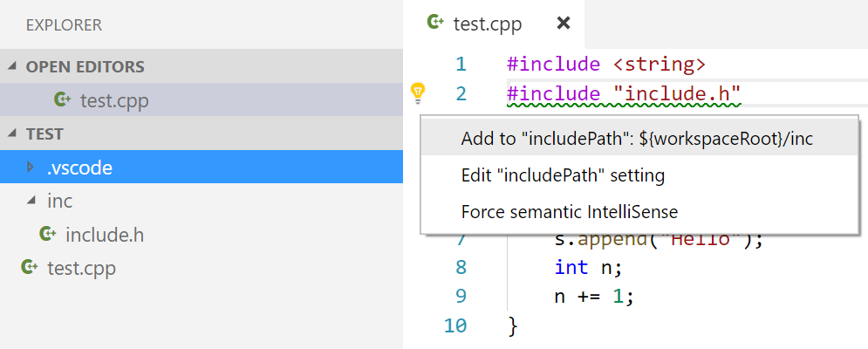Open include.h in the inc folder
The width and height of the screenshot is (868, 349).
click(x=202, y=235)
